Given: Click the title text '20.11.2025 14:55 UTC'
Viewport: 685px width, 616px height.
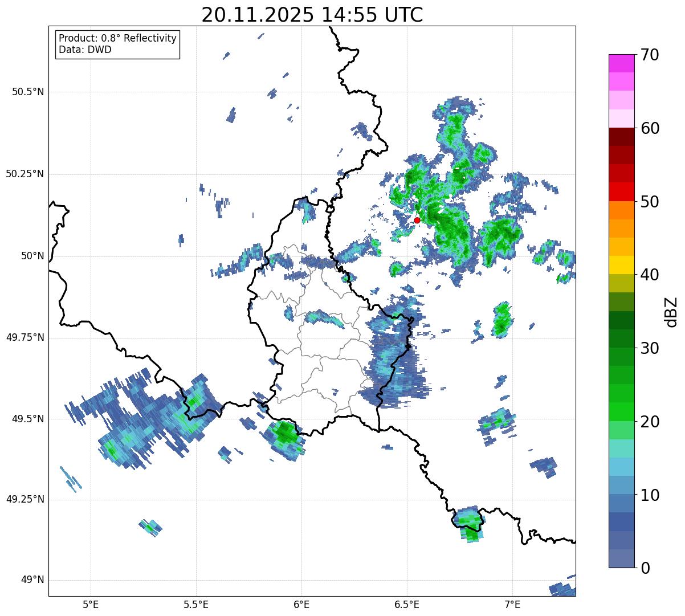Looking at the screenshot, I should 312,15.
